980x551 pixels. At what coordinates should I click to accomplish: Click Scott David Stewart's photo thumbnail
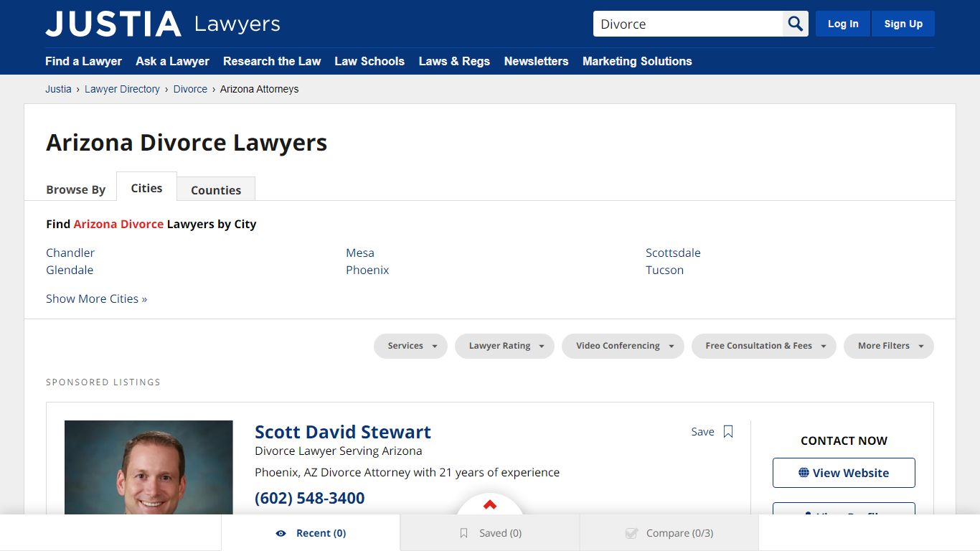tap(149, 467)
